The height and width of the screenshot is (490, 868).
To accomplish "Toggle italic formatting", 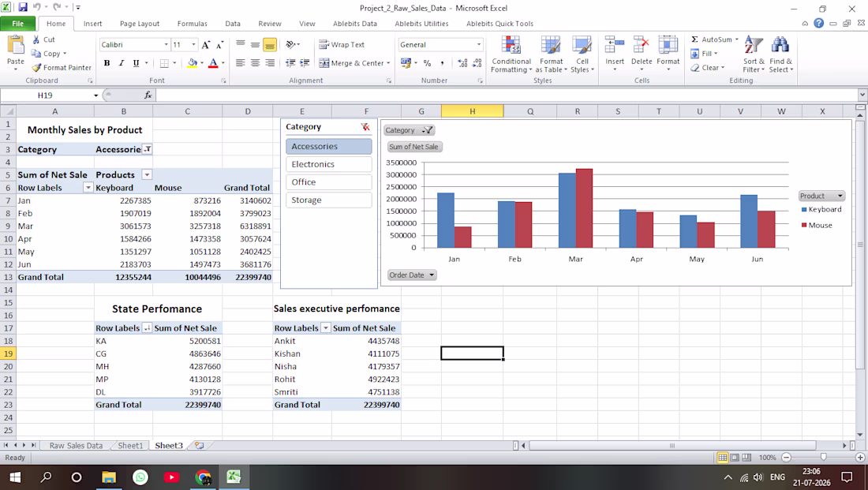I will [122, 63].
